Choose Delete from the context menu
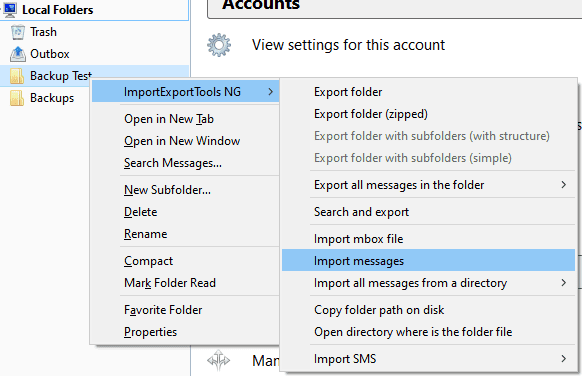 tap(186, 212)
